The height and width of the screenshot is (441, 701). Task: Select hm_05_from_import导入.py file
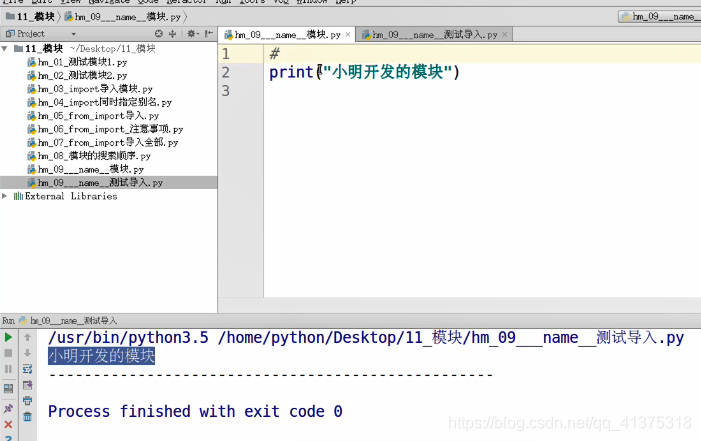[x=93, y=116]
